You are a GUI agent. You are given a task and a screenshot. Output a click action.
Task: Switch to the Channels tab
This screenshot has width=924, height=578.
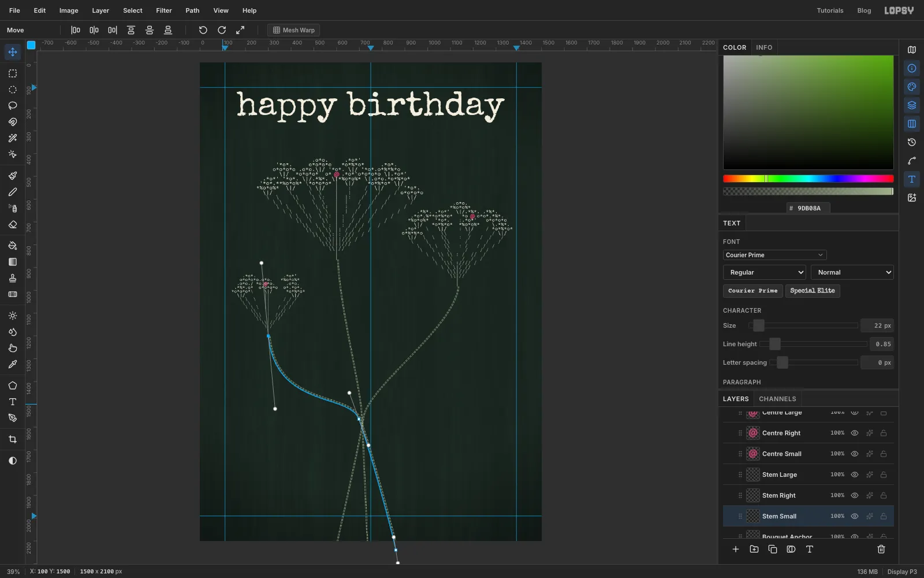click(x=777, y=399)
